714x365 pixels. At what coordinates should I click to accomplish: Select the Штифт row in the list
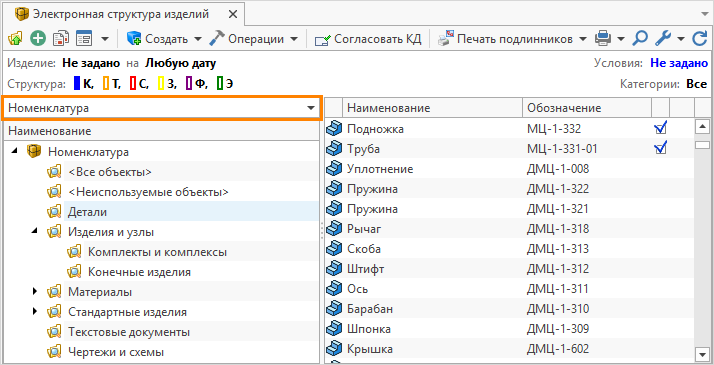tap(510, 269)
